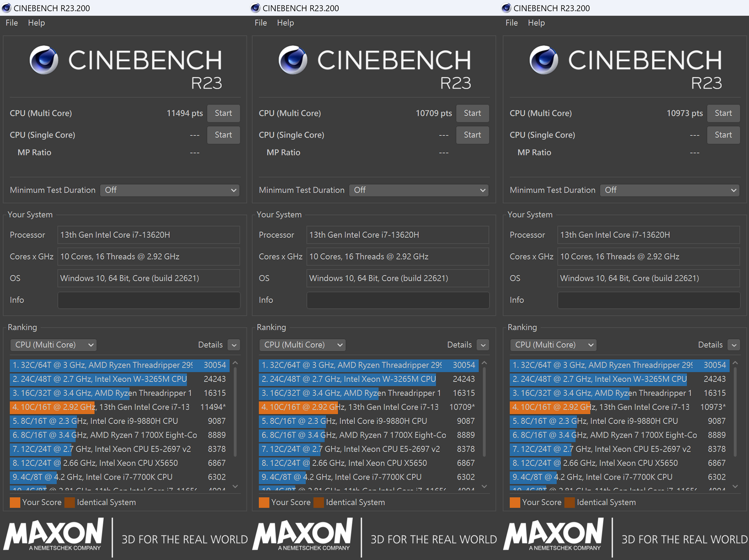Open CPU (Multi Core) ranking dropdown in right window
Viewport: 749px width, 560px height.
click(x=553, y=345)
